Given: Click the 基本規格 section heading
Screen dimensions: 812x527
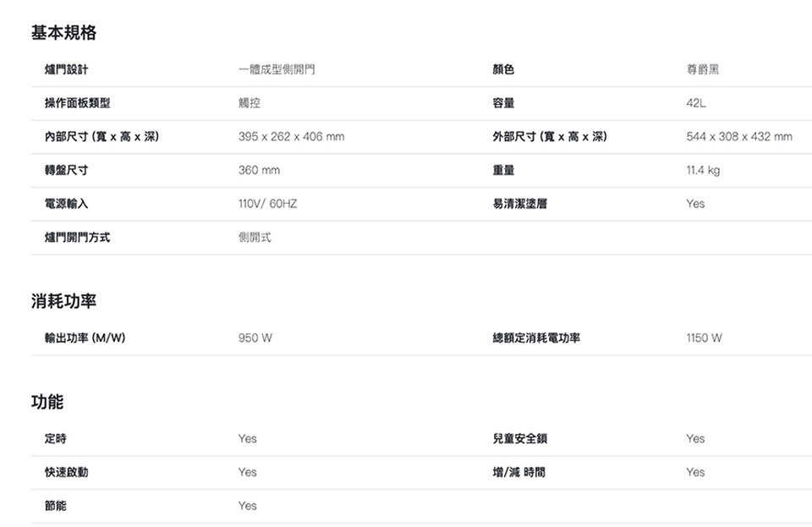Looking at the screenshot, I should [63, 33].
